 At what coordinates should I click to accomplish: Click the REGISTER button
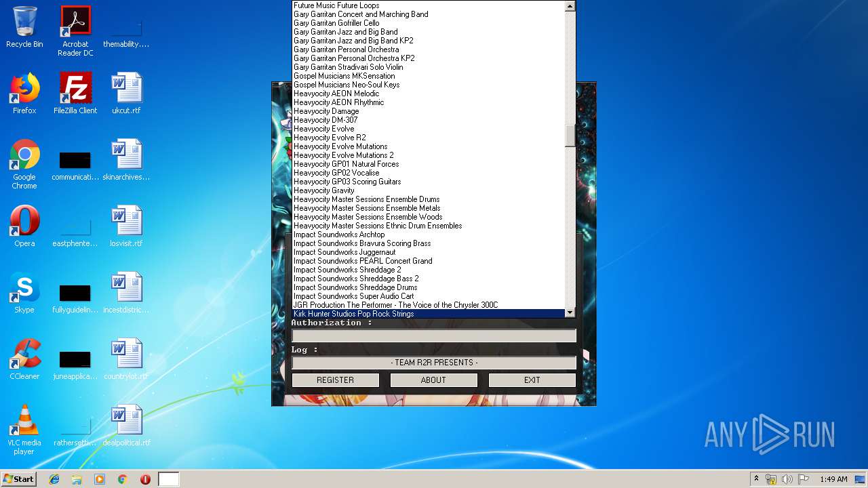tap(336, 380)
